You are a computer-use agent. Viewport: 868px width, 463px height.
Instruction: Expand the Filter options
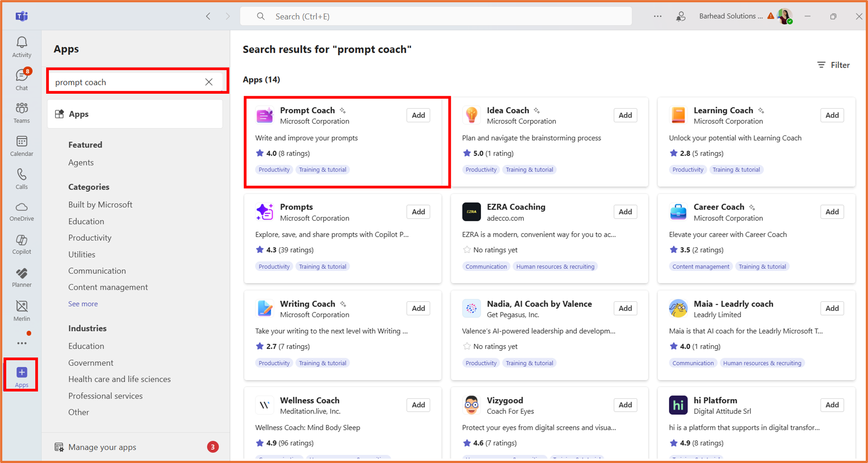click(x=833, y=65)
